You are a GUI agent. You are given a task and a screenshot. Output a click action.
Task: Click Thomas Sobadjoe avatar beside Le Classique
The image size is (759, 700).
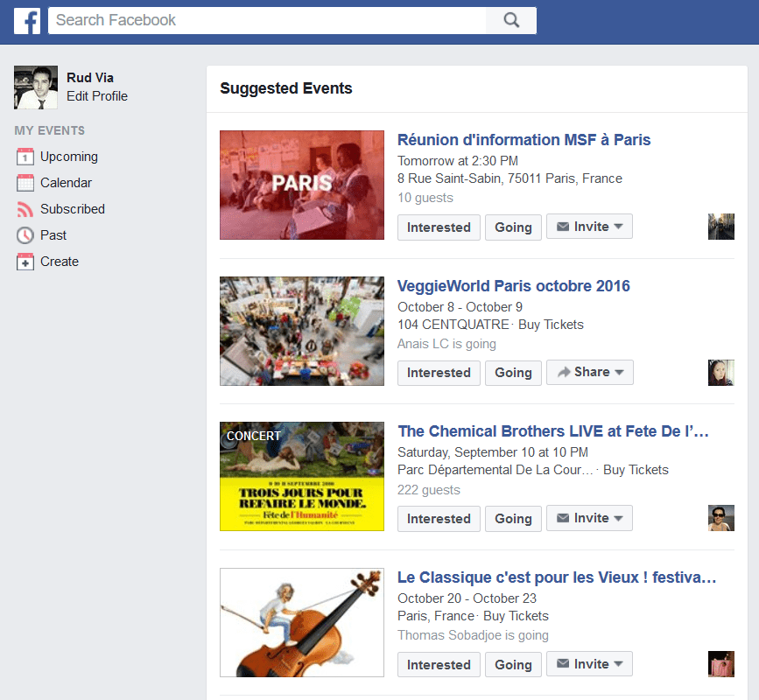(721, 664)
